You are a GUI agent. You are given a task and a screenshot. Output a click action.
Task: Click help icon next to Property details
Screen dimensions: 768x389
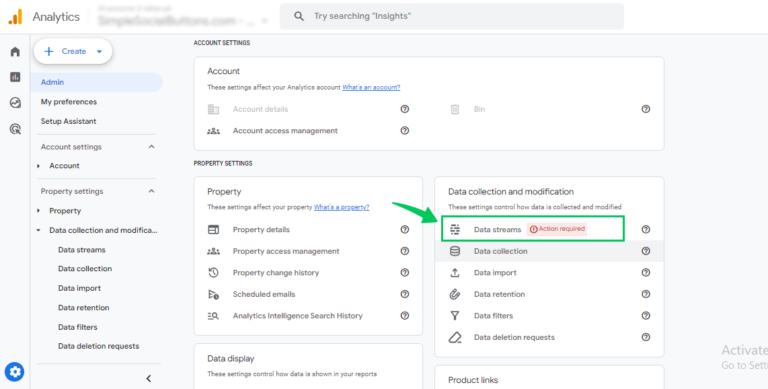coord(405,229)
